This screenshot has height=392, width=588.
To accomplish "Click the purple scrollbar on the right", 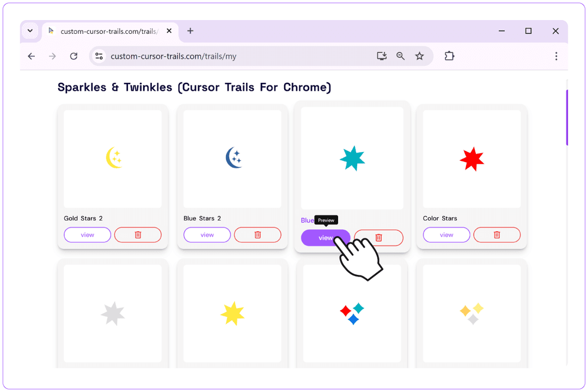I will pos(567,118).
